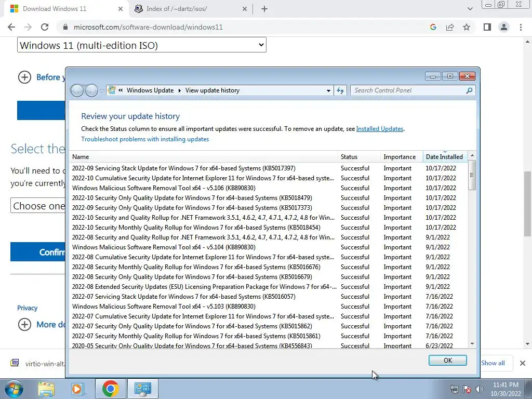The height and width of the screenshot is (399, 532).
Task: Open the Chrome side panel icon
Action: tap(487, 27)
